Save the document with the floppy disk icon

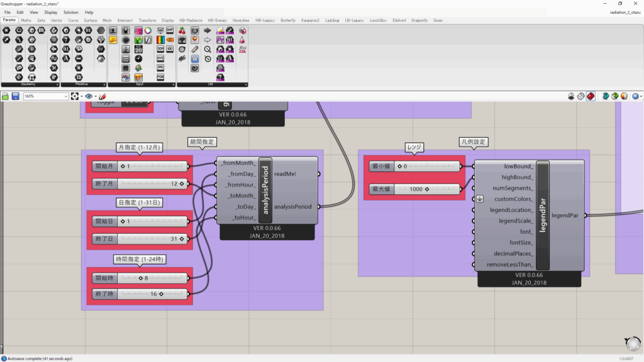[15, 96]
